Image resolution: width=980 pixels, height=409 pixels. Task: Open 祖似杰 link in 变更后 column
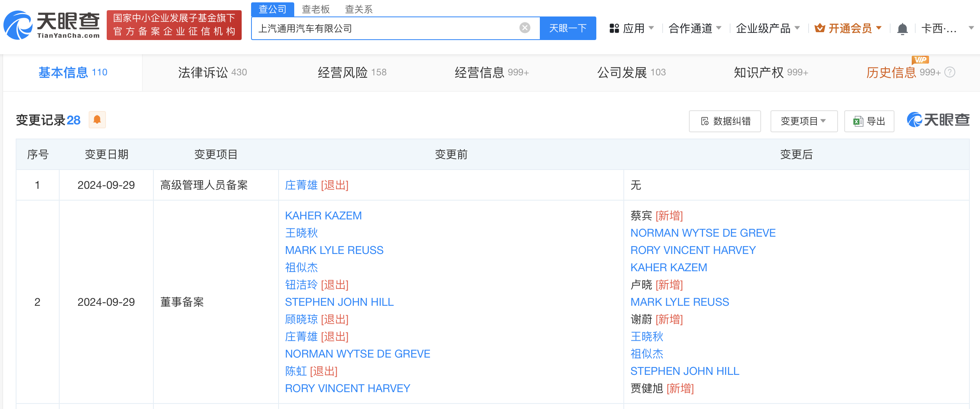tap(647, 354)
